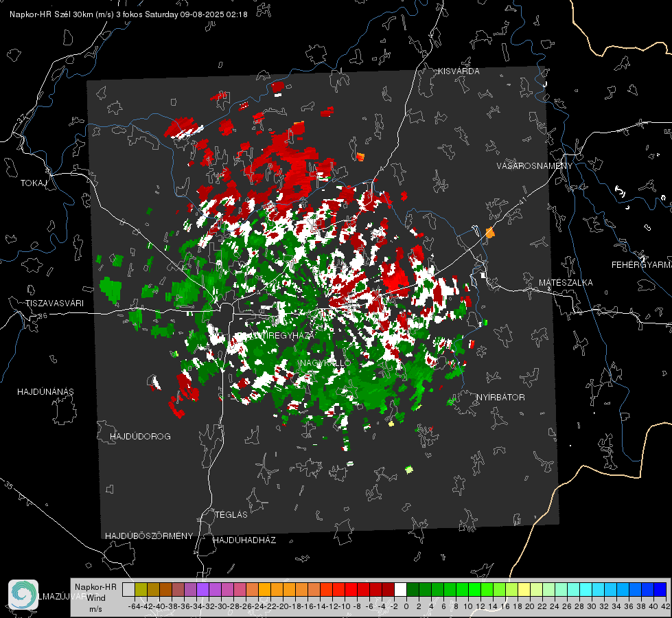Click the FEHÉRGYARMAT label at the right edge
The height and width of the screenshot is (618, 672).
[641, 265]
